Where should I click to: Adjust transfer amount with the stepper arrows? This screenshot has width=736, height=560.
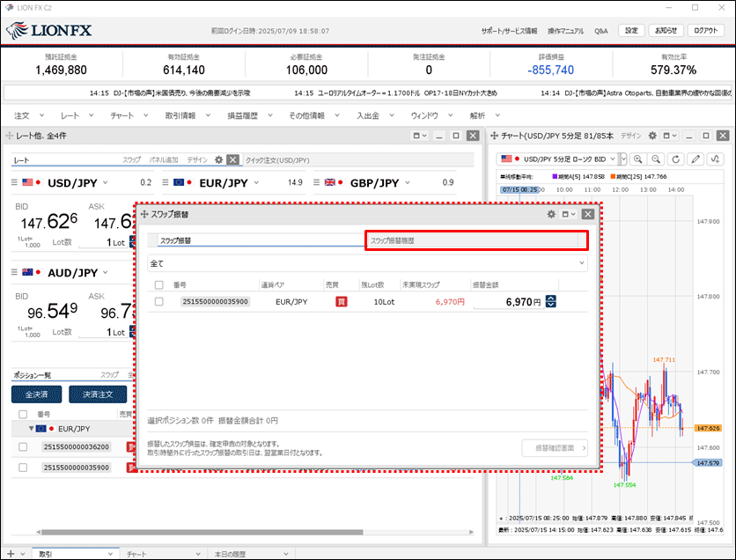coord(550,301)
